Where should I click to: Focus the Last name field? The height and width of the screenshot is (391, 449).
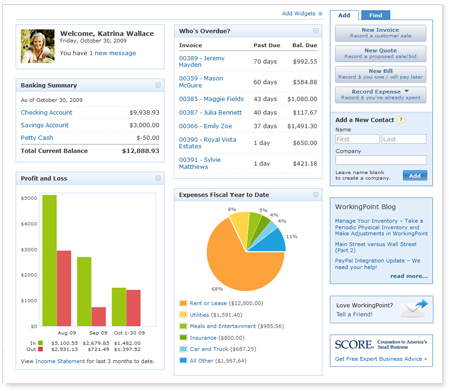click(404, 139)
